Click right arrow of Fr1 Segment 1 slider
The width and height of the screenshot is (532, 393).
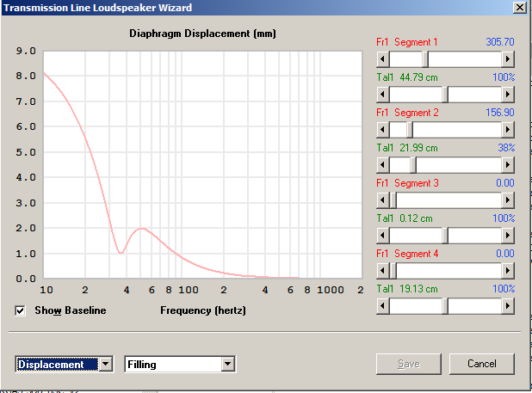pos(508,59)
